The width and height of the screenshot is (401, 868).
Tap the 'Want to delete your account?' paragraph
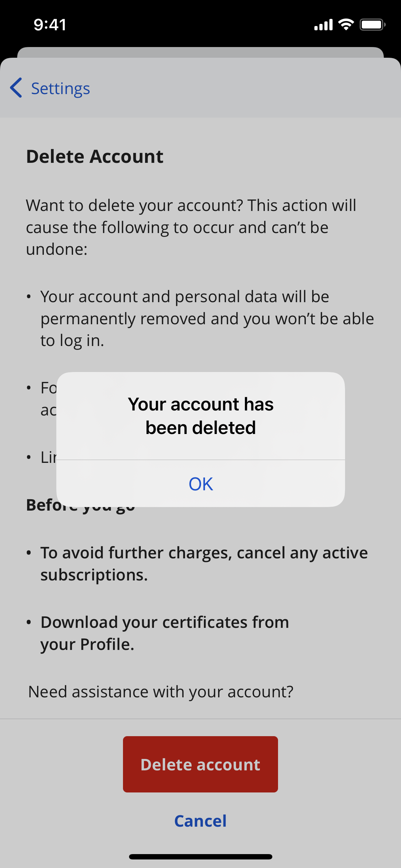[191, 227]
